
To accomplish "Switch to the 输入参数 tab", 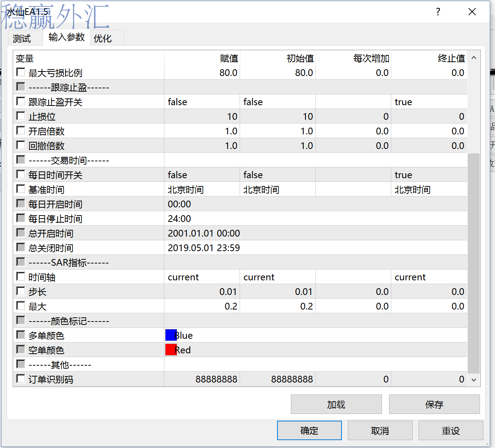I will pos(66,37).
